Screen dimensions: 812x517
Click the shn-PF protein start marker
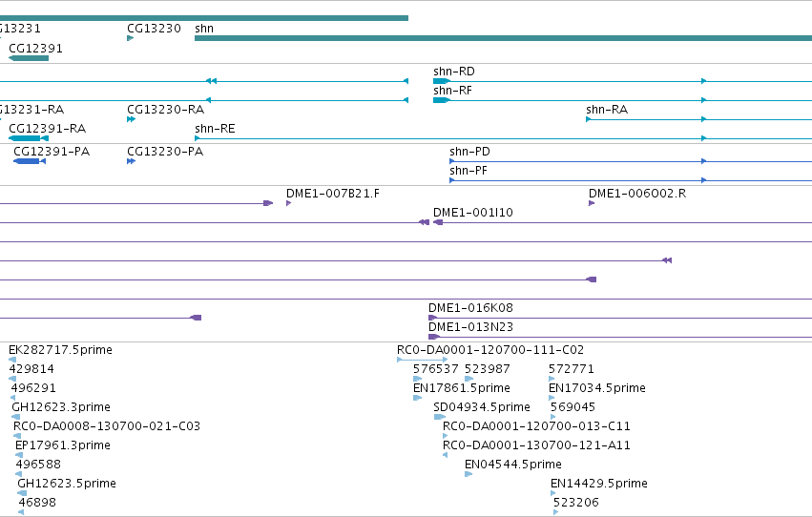(x=452, y=180)
